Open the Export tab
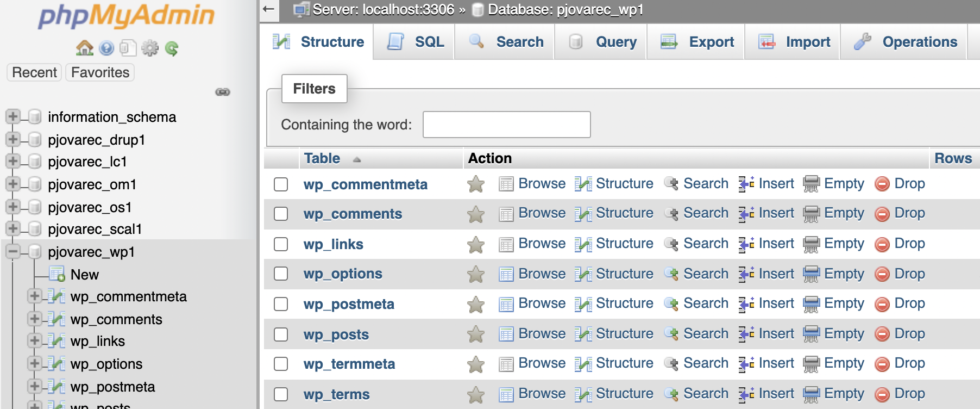This screenshot has height=409, width=980. (698, 42)
